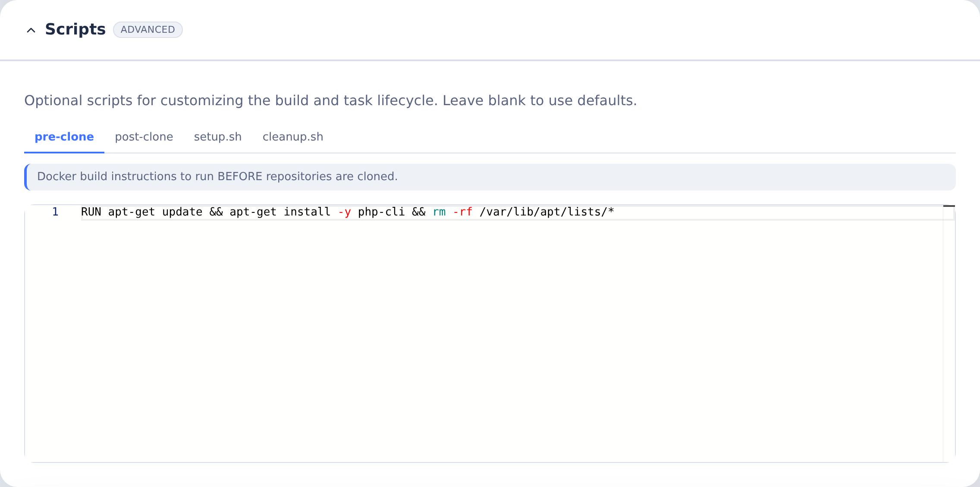Click the Scripts section heading
This screenshot has width=980, height=487.
point(75,29)
